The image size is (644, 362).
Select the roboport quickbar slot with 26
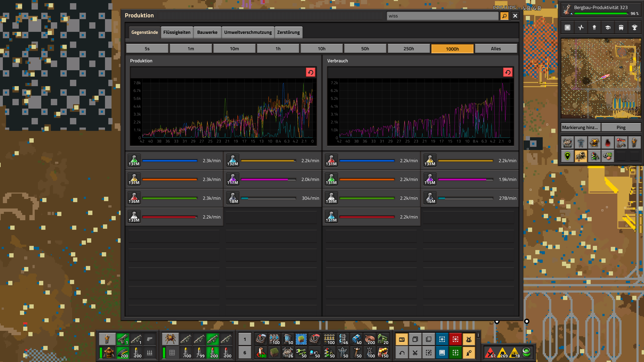(288, 352)
